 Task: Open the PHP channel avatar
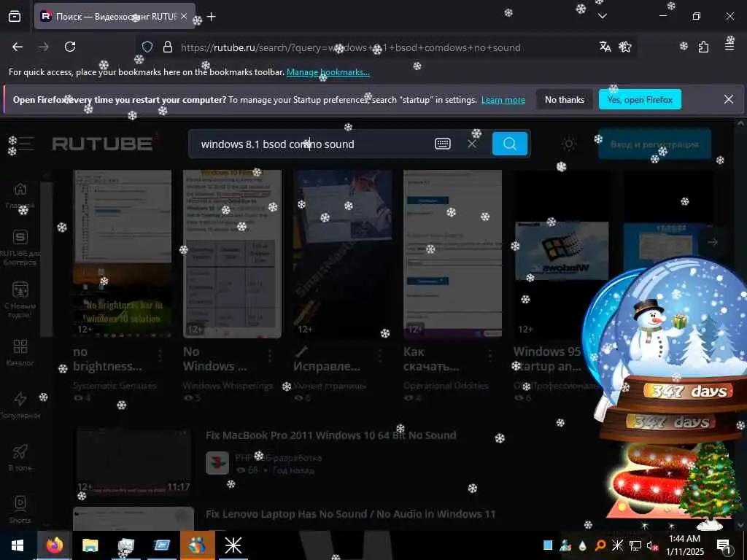[x=217, y=463]
